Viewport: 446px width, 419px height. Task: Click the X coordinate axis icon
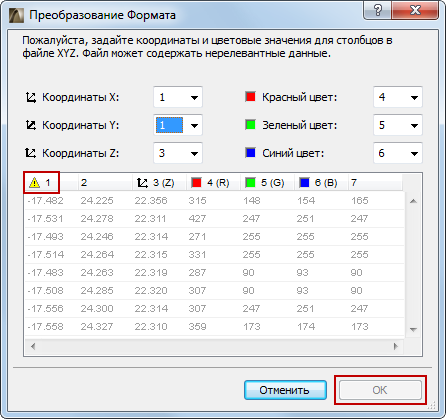coord(31,97)
